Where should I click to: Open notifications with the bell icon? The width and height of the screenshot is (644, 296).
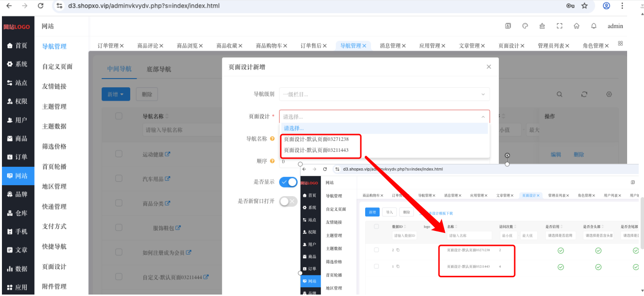[x=594, y=26]
